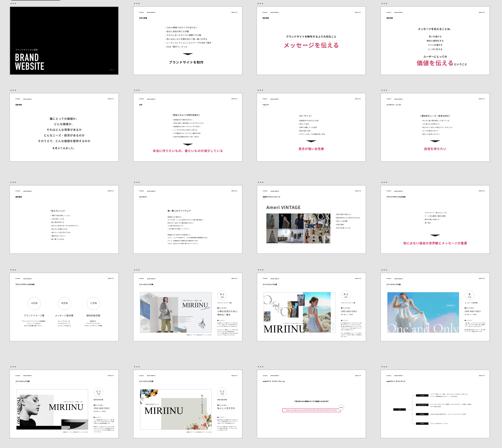Screen dimensions: 502x448
Task: Open three-dot menu above the webサイト サイトマップ slide
Action: coord(384,367)
